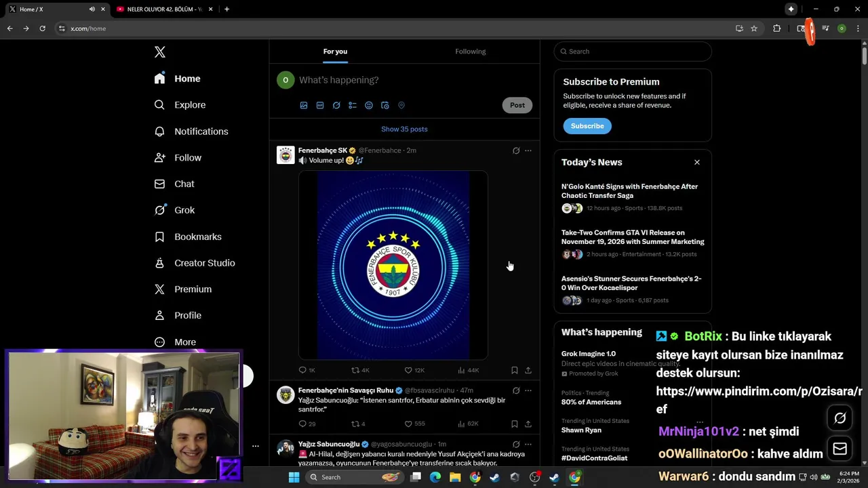The width and height of the screenshot is (868, 488).
Task: Open Notifications in the sidebar
Action: coord(191,131)
